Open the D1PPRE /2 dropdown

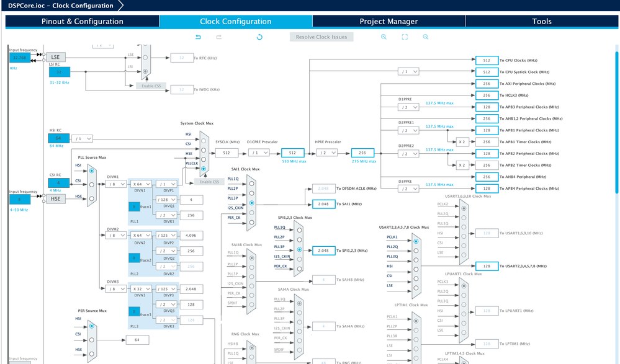(408, 107)
